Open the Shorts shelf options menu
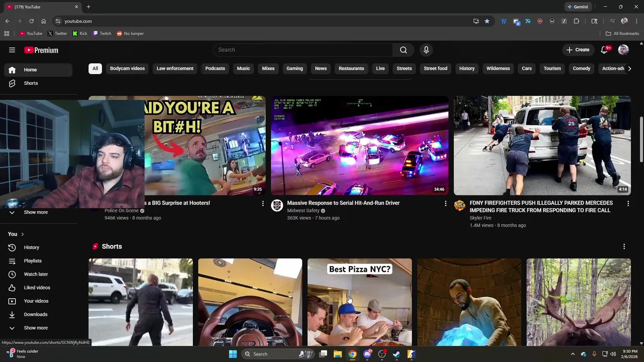This screenshot has height=362, width=644. point(624,246)
